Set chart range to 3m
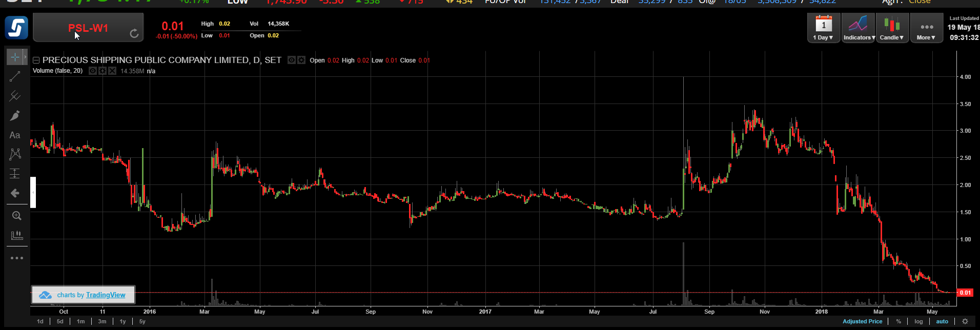Viewport: 980px width, 330px height. pyautogui.click(x=102, y=321)
